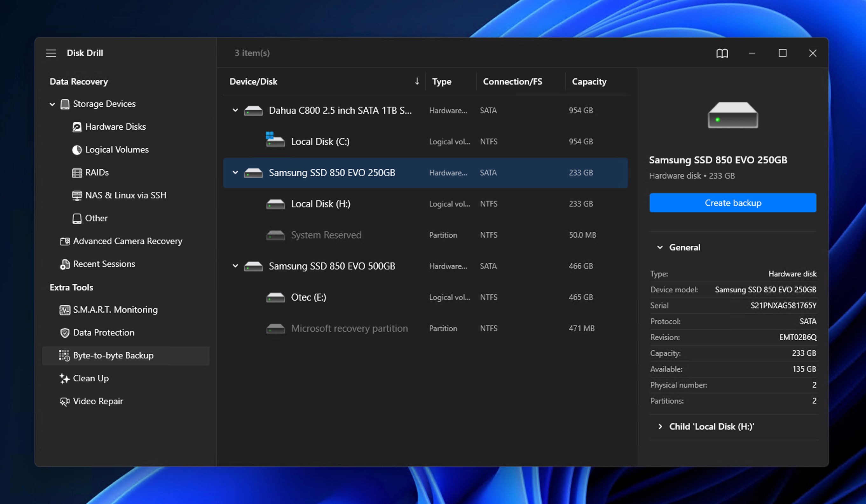Collapse the Dahua C800 disk row
The image size is (866, 504).
tap(235, 110)
